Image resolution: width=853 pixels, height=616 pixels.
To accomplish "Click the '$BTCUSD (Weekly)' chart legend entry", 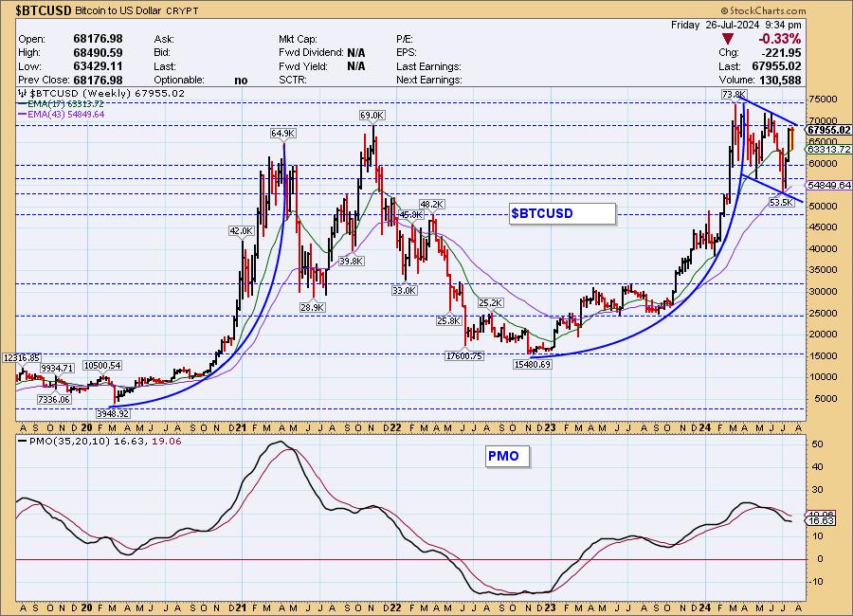I will click(x=101, y=94).
